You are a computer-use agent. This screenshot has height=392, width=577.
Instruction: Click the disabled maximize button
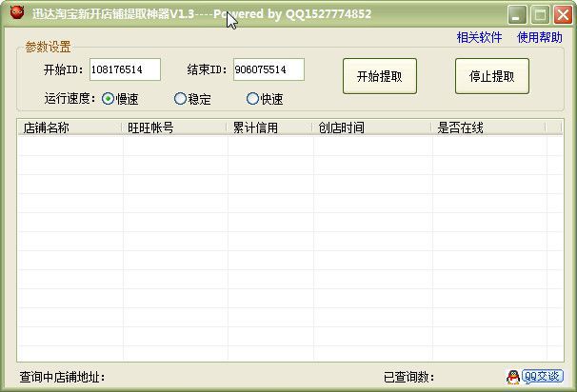[x=540, y=14]
